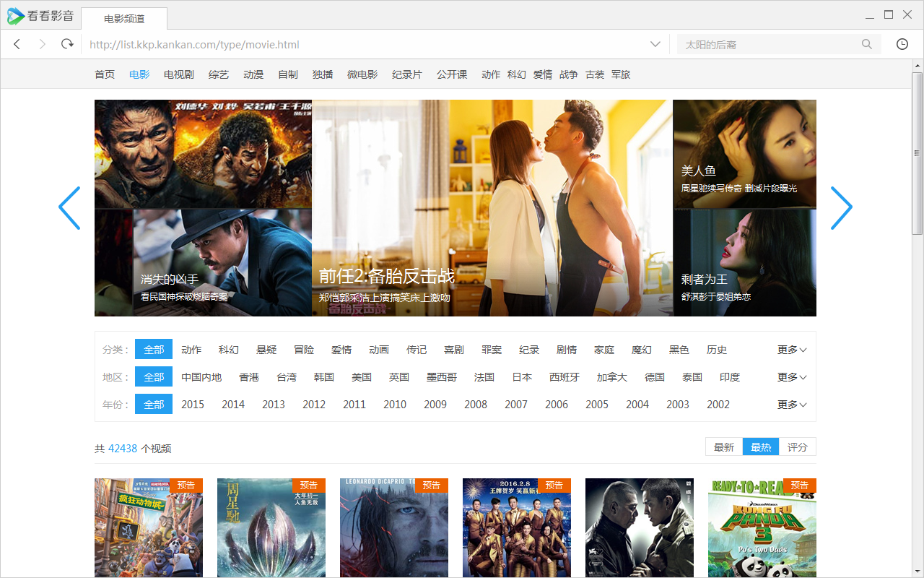Select 全部 in the 年份 filter
The image size is (924, 578).
point(154,405)
